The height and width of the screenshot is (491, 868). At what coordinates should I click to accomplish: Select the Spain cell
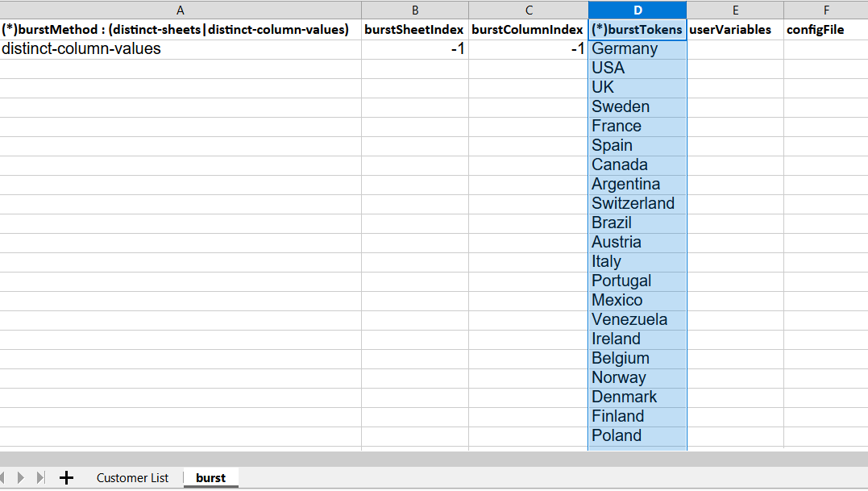click(x=638, y=146)
